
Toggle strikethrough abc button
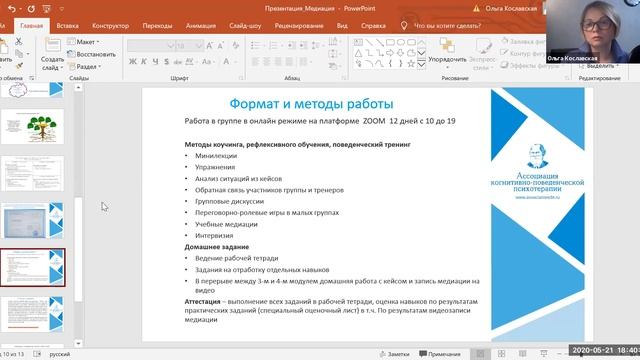pyautogui.click(x=178, y=62)
